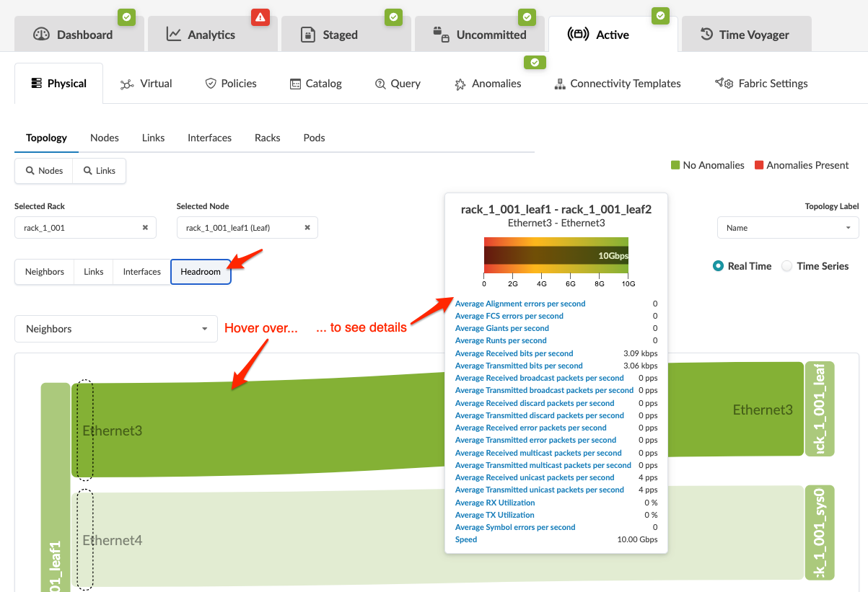The width and height of the screenshot is (868, 592).
Task: Click the 10Gbps headroom gauge bar
Action: 556,256
